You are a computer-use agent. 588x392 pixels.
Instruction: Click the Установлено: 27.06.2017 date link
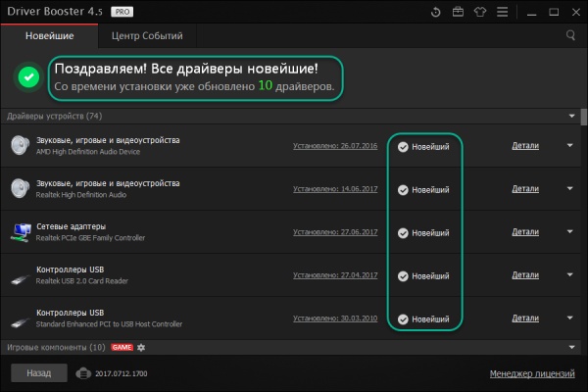coord(335,232)
